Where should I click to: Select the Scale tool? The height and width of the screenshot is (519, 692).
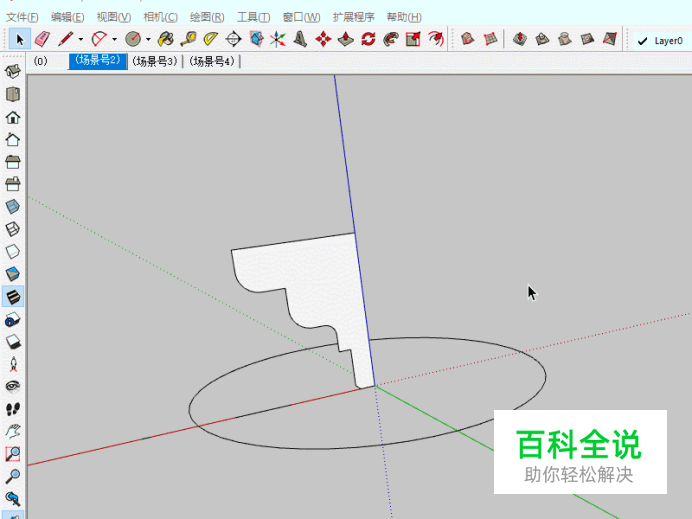pyautogui.click(x=413, y=39)
